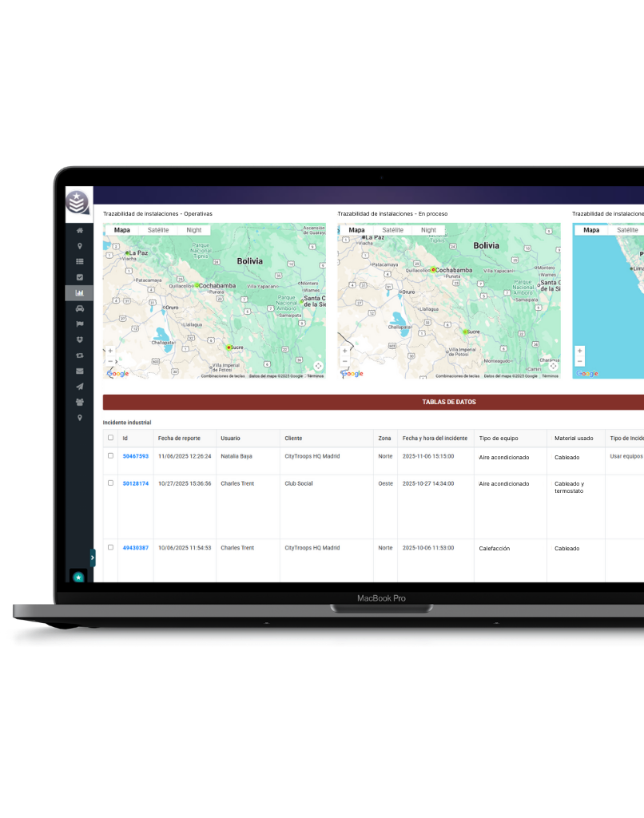
Task: Zoom out on the En proceso map
Action: point(345,362)
